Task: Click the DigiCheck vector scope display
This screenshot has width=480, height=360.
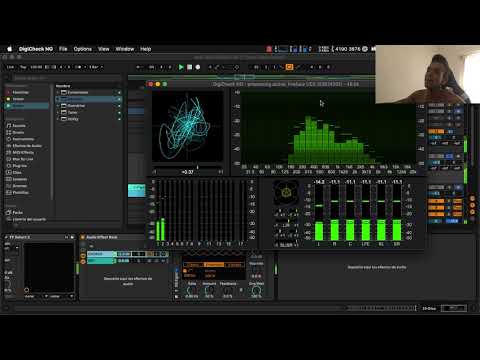Action: tap(188, 127)
